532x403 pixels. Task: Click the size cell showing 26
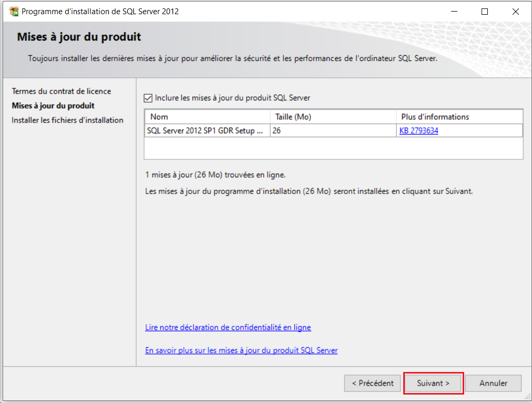(x=333, y=130)
